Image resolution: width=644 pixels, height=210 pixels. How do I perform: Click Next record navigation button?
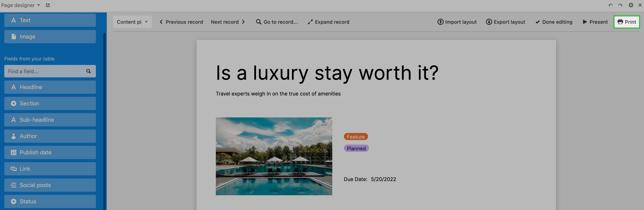[x=227, y=21]
